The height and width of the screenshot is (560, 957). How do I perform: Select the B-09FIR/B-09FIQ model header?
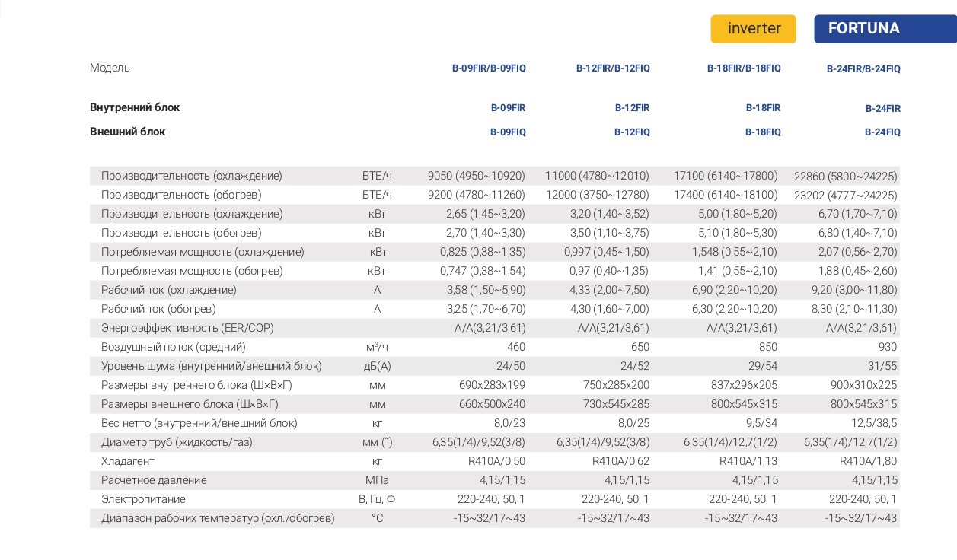pyautogui.click(x=489, y=68)
